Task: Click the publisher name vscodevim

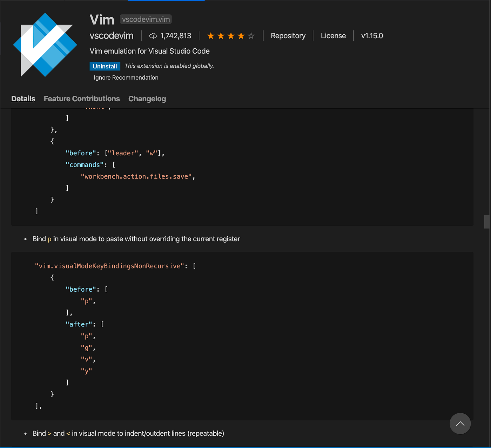Action: tap(112, 35)
